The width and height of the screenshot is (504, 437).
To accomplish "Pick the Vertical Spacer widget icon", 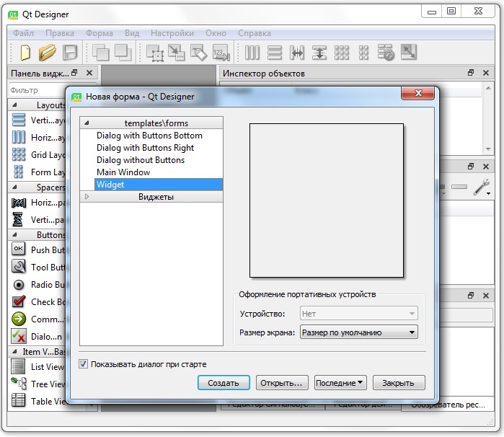I will 18,220.
